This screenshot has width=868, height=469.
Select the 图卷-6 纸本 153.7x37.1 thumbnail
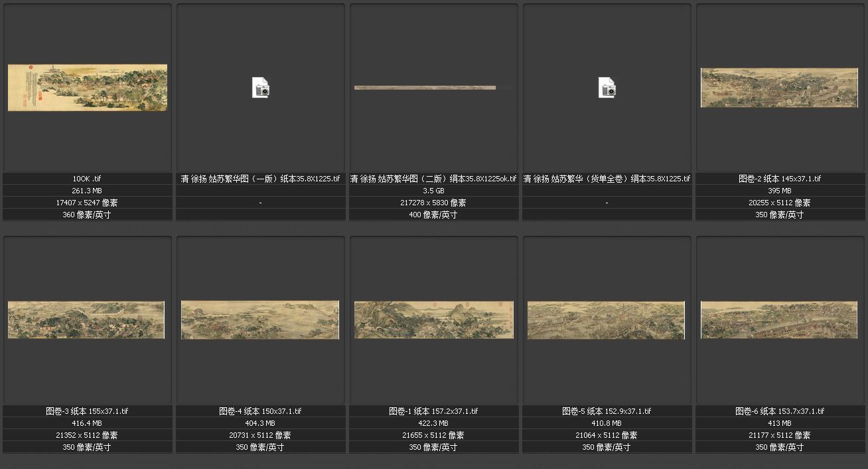[779, 320]
